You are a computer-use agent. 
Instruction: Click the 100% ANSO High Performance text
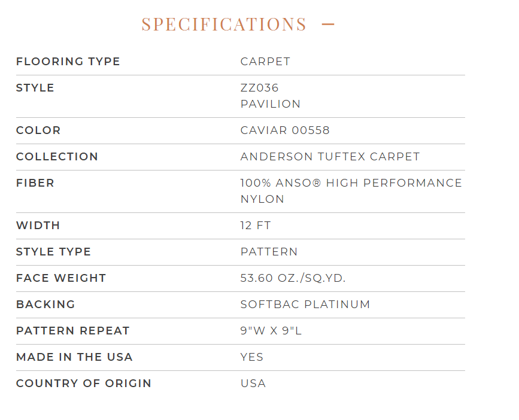point(351,183)
